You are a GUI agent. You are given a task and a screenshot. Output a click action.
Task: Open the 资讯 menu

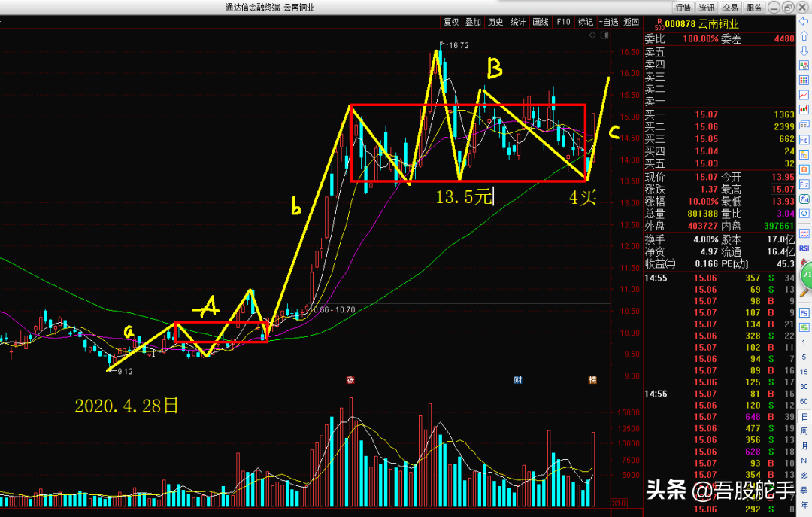click(x=706, y=8)
